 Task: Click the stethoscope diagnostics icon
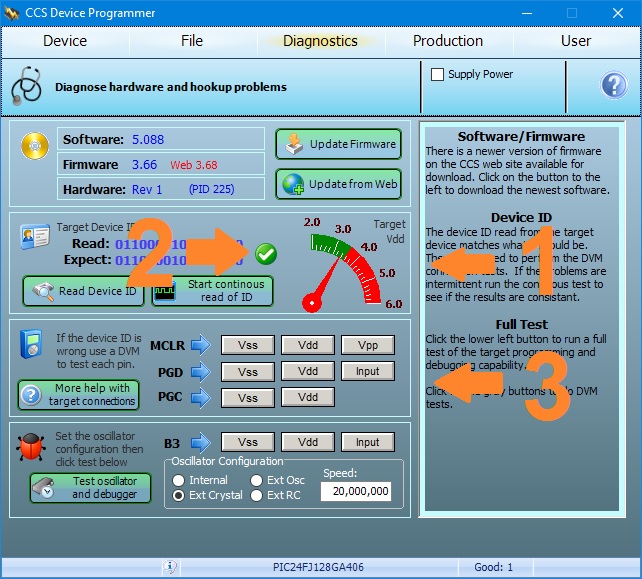(x=26, y=86)
